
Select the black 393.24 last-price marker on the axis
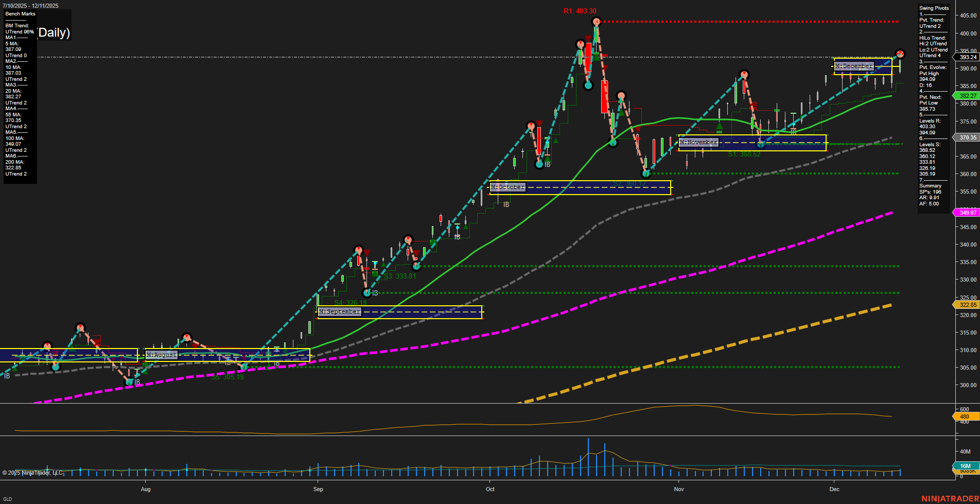pos(968,58)
